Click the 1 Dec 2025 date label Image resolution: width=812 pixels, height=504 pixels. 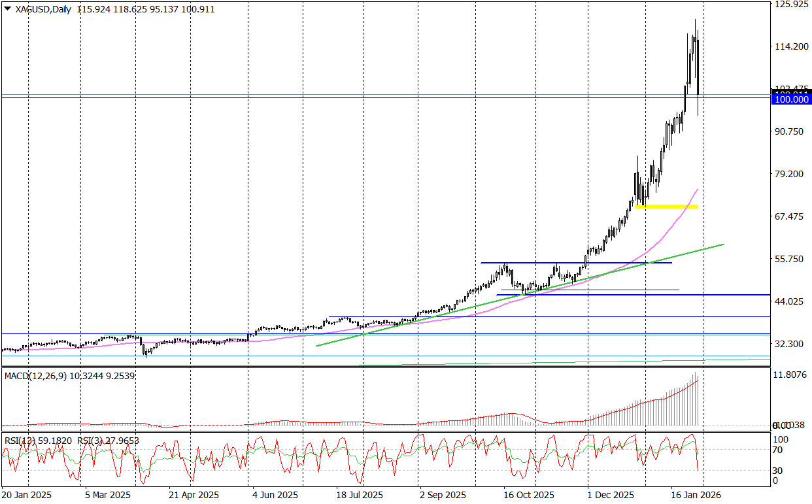coord(611,496)
